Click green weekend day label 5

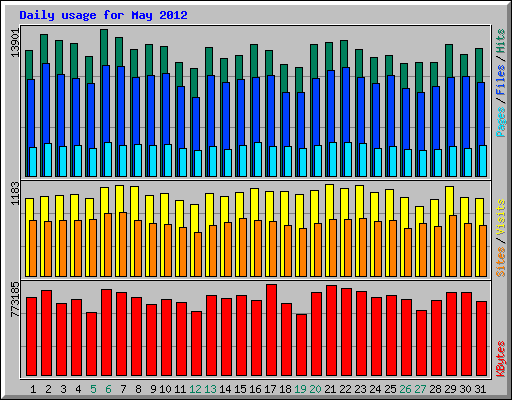(93, 389)
